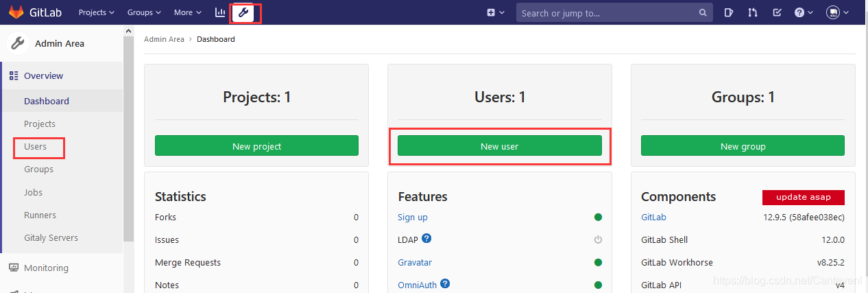
Task: Click the New project button
Action: point(256,145)
